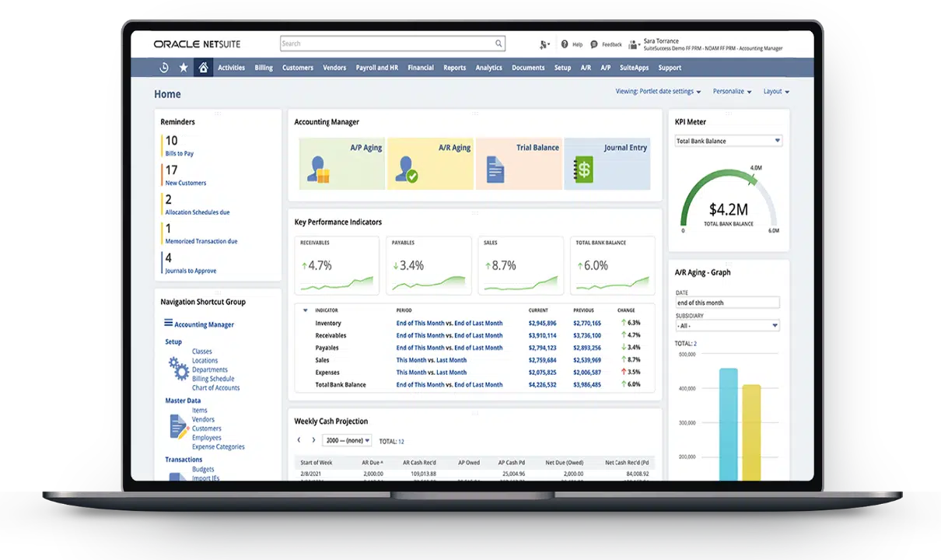Click the Inventory row period link
941x560 pixels.
coord(450,323)
